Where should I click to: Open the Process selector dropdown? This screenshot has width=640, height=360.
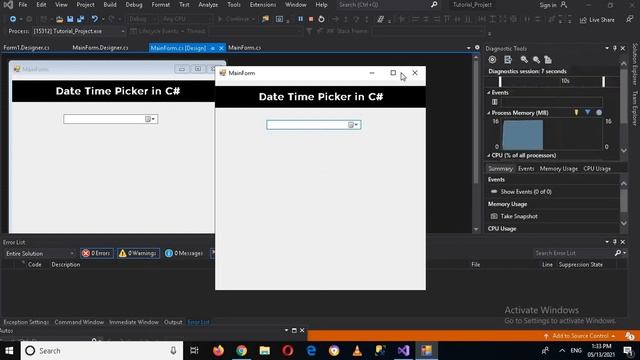79,31
